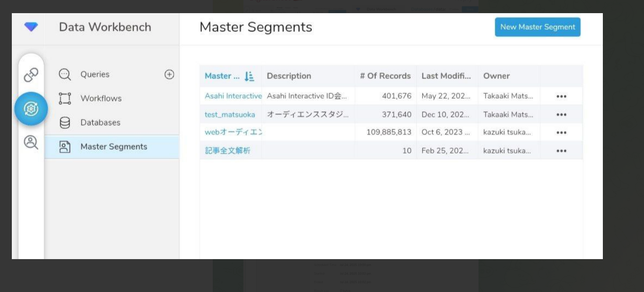Click the Last Modified column header
The height and width of the screenshot is (292, 644).
pos(446,76)
